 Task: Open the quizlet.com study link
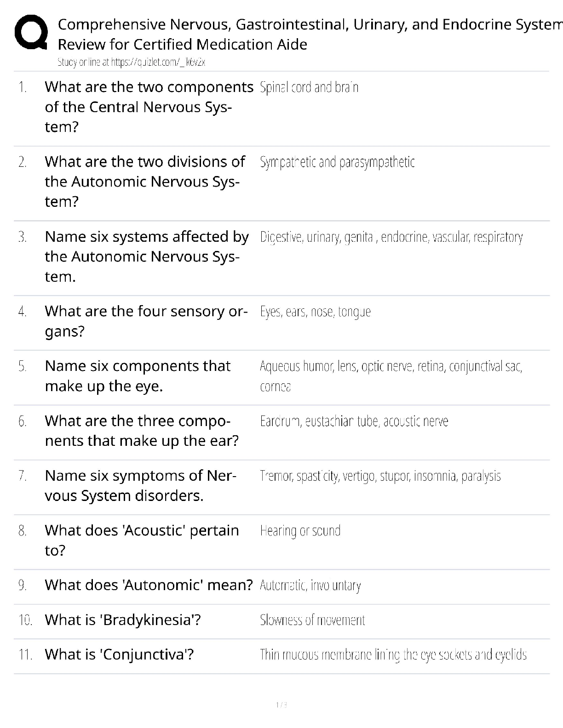(131, 63)
